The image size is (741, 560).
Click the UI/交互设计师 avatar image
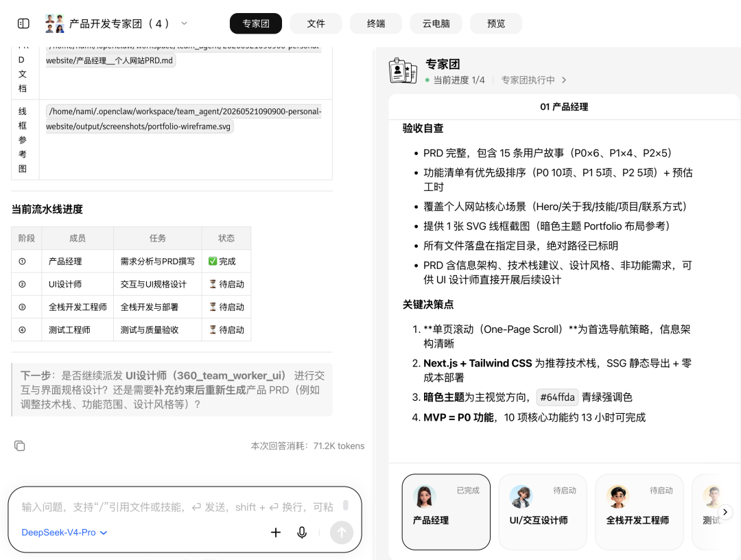point(521,497)
